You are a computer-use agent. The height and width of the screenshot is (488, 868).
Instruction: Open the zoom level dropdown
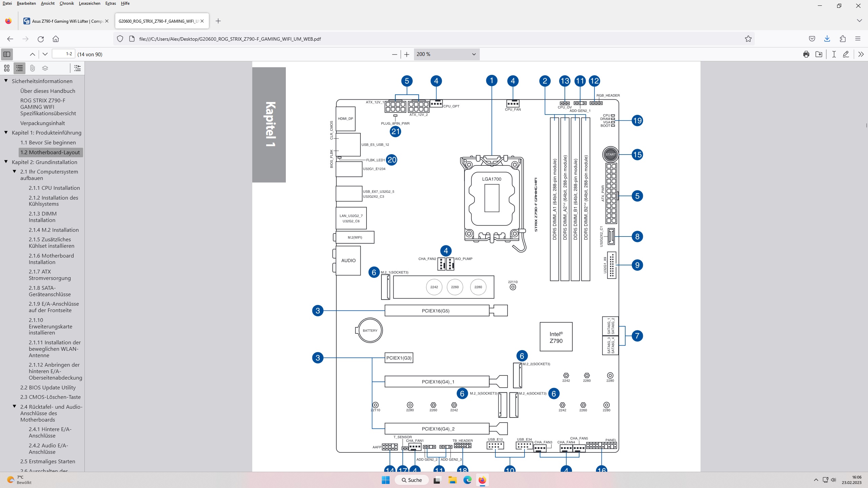(x=446, y=54)
